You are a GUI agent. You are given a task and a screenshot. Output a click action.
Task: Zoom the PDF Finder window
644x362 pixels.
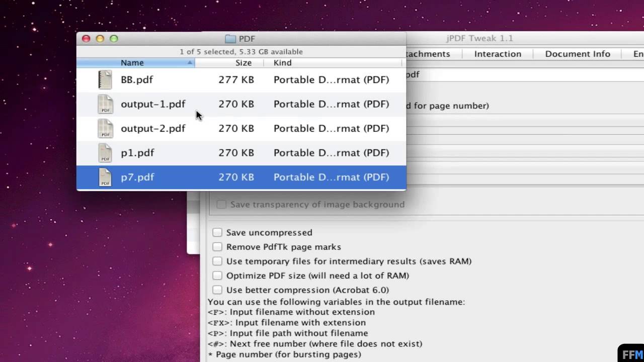click(114, 39)
